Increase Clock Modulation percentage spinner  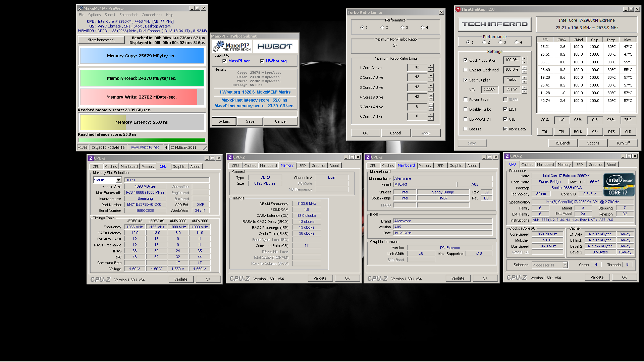click(525, 58)
